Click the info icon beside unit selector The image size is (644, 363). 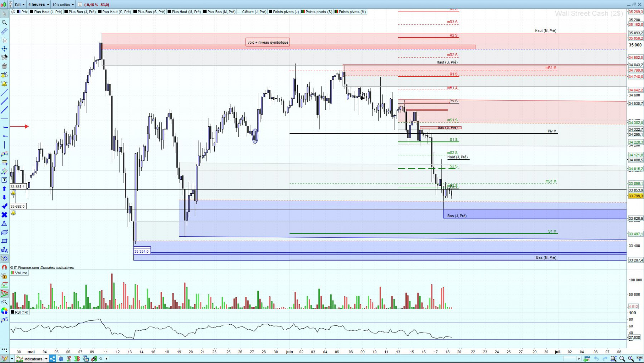[x=79, y=5]
